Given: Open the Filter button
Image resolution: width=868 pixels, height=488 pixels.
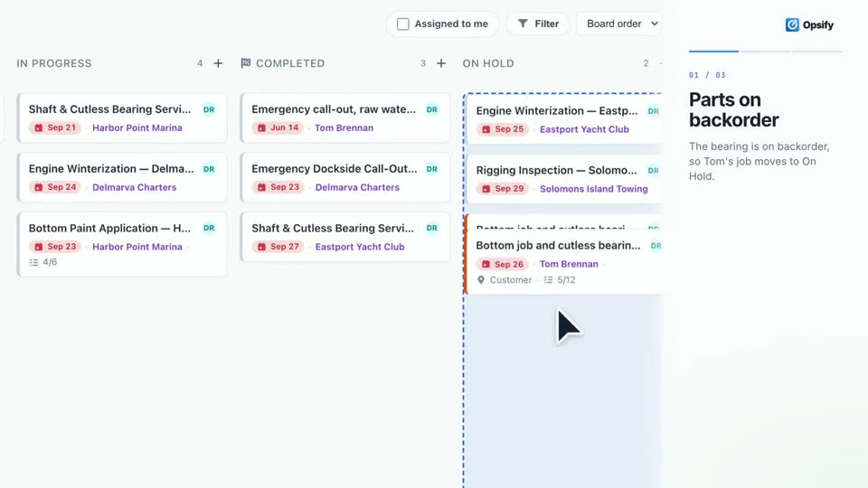Looking at the screenshot, I should [x=538, y=23].
